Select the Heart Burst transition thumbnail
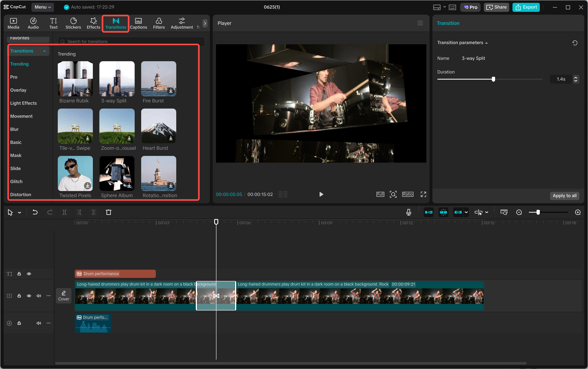 pyautogui.click(x=158, y=126)
